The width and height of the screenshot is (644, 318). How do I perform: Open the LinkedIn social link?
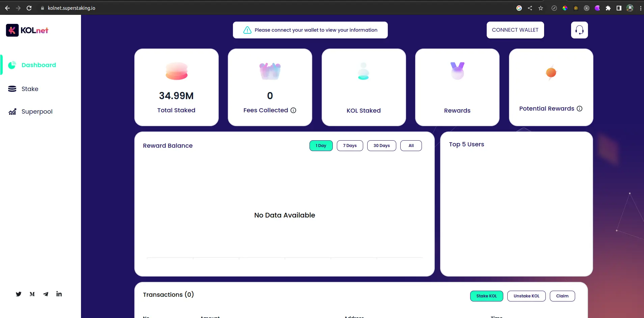59,294
